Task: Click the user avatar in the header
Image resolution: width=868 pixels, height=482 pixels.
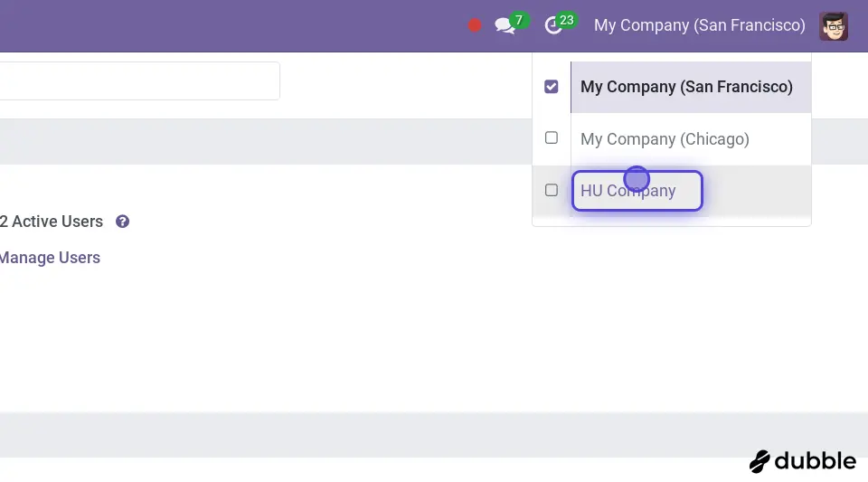Action: (833, 26)
